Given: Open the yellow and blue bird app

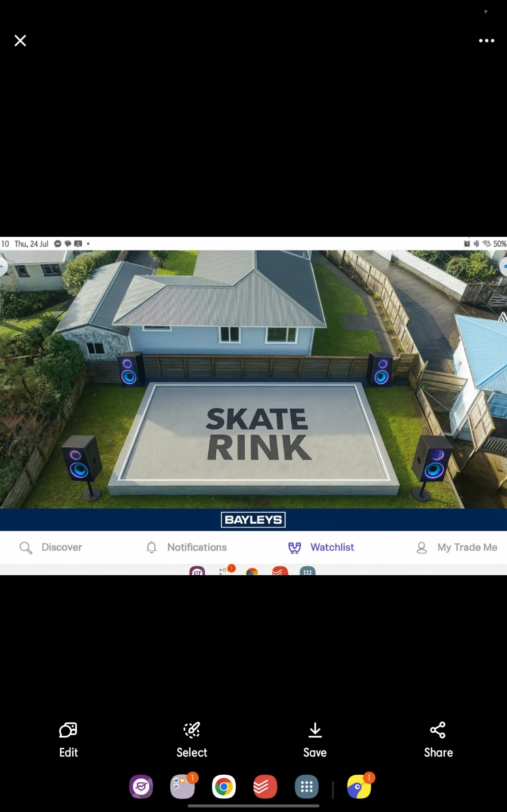Looking at the screenshot, I should pyautogui.click(x=359, y=787).
